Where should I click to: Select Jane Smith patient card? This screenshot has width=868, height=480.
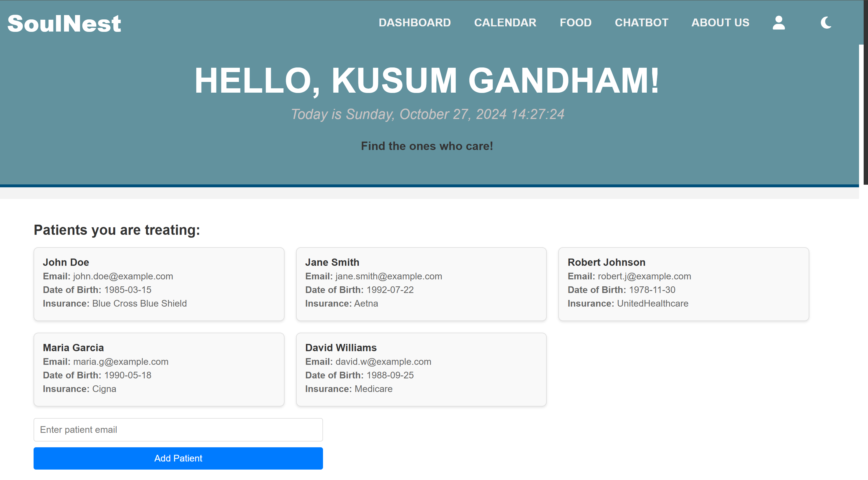[x=421, y=284]
